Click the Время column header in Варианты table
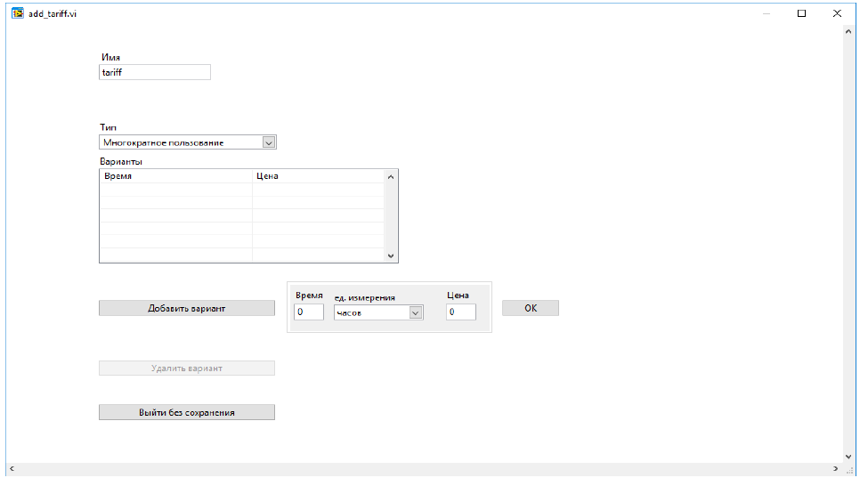The height and width of the screenshot is (486, 868). click(175, 176)
